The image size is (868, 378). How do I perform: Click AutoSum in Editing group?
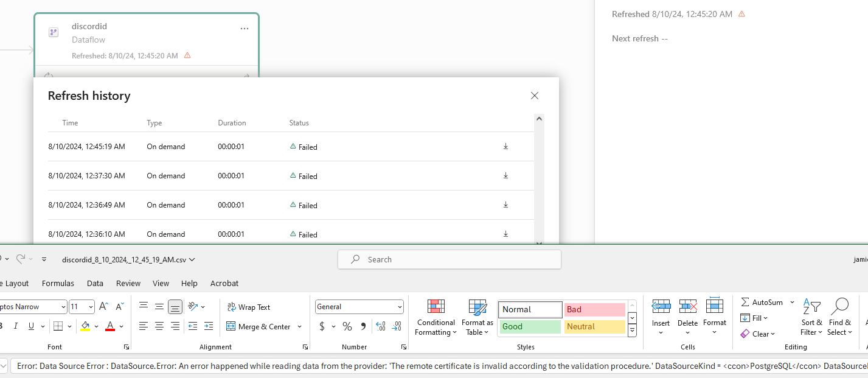point(762,302)
